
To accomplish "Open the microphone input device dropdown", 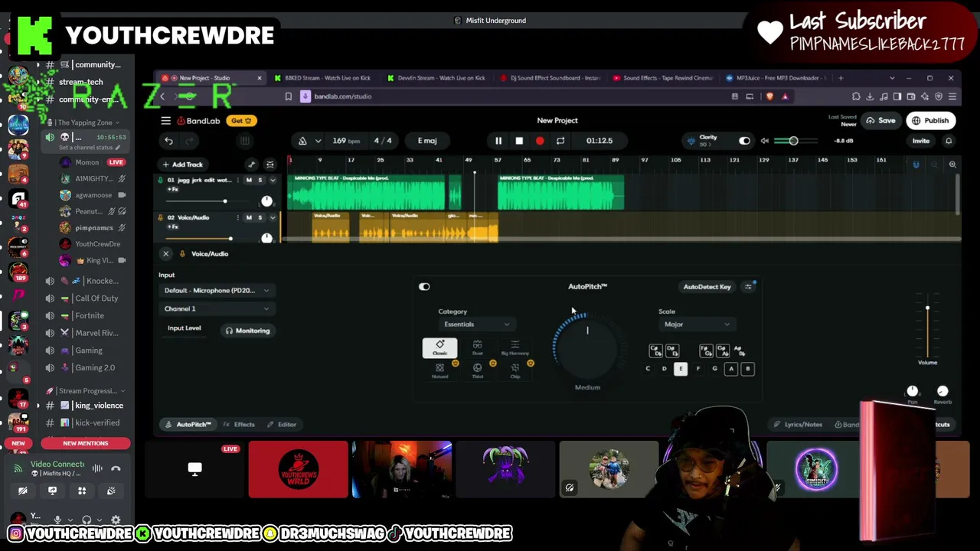I will 217,291.
